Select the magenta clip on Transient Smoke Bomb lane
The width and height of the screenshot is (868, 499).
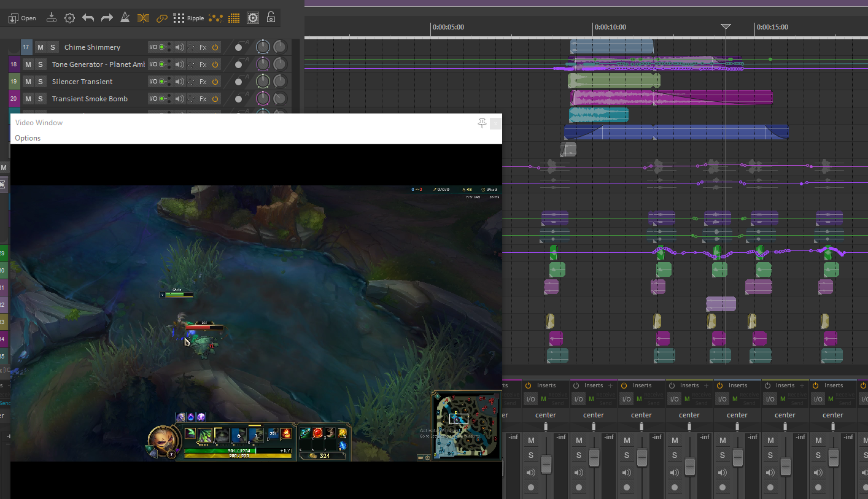coord(672,98)
